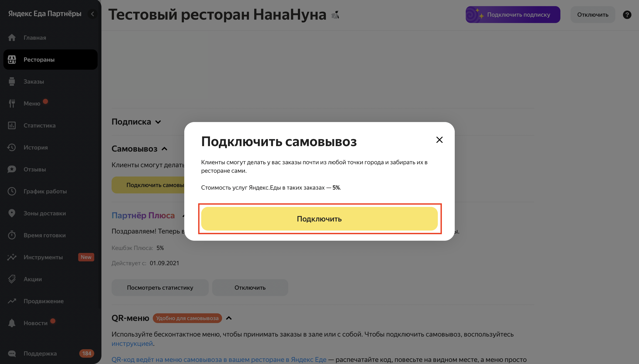Click the purple Подключить подписку button
Image resolution: width=639 pixels, height=364 pixels.
[x=513, y=15]
